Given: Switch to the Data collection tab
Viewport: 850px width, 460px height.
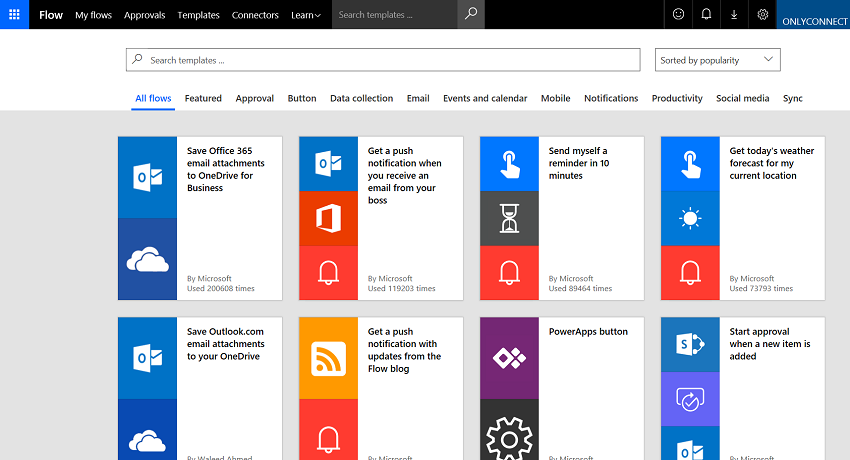Looking at the screenshot, I should pos(362,98).
